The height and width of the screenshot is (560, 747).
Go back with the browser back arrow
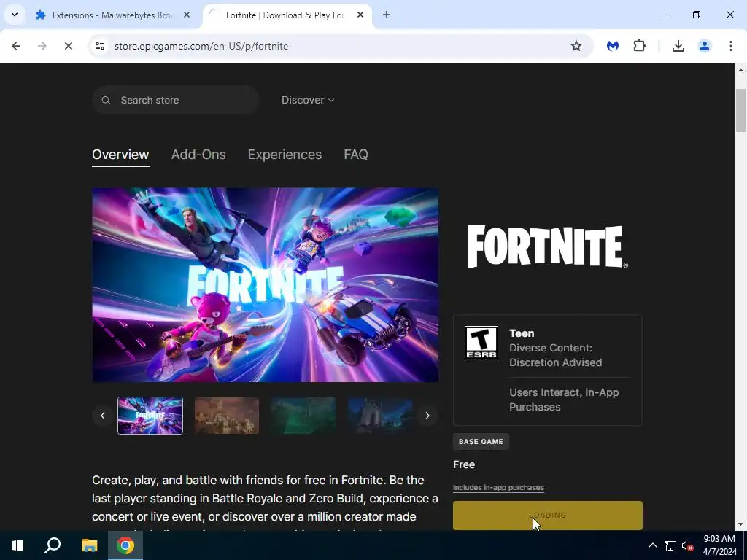tap(16, 46)
